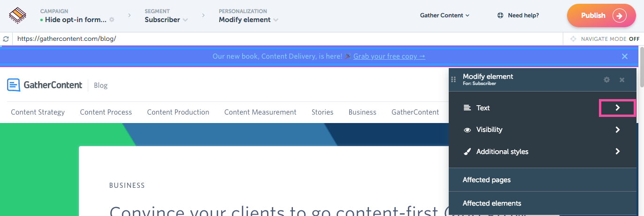Open the Stories nav item
The image size is (644, 216).
pyautogui.click(x=322, y=112)
